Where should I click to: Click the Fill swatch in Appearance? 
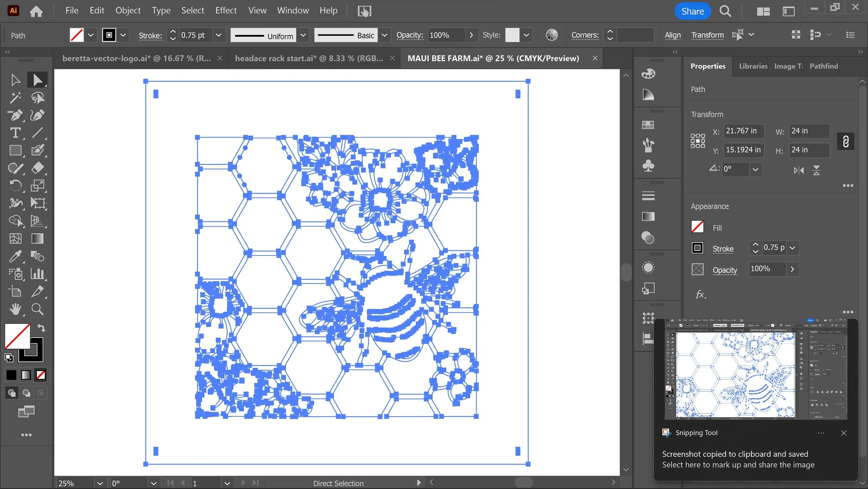pyautogui.click(x=697, y=227)
